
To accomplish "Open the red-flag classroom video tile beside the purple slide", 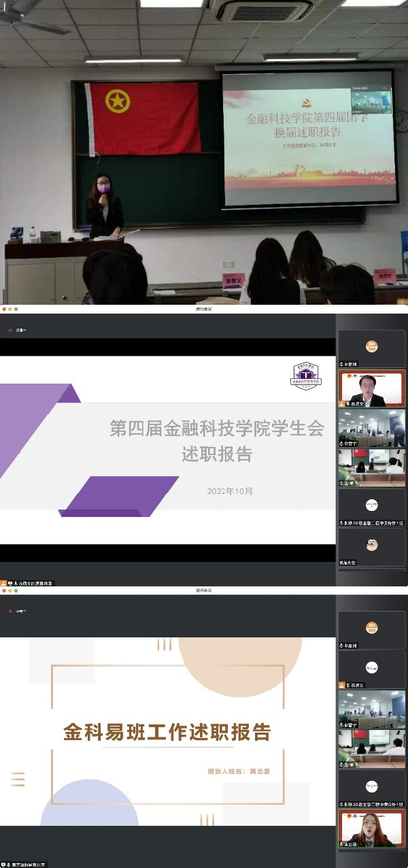I will pyautogui.click(x=371, y=468).
